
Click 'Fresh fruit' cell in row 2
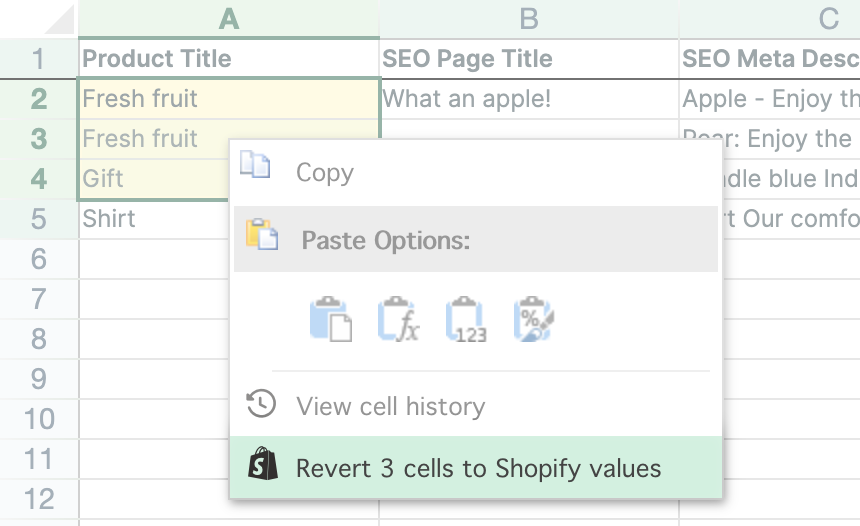[x=229, y=99]
